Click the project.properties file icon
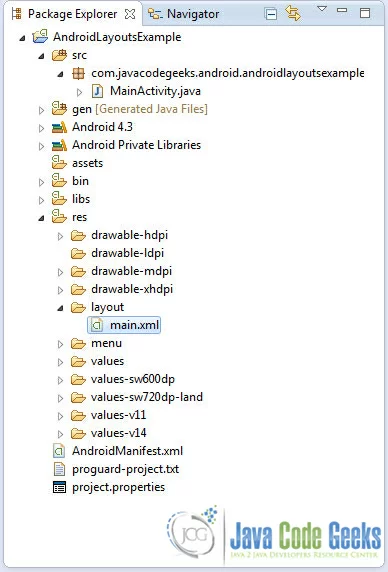Viewport: 388px width, 572px height. pos(59,487)
